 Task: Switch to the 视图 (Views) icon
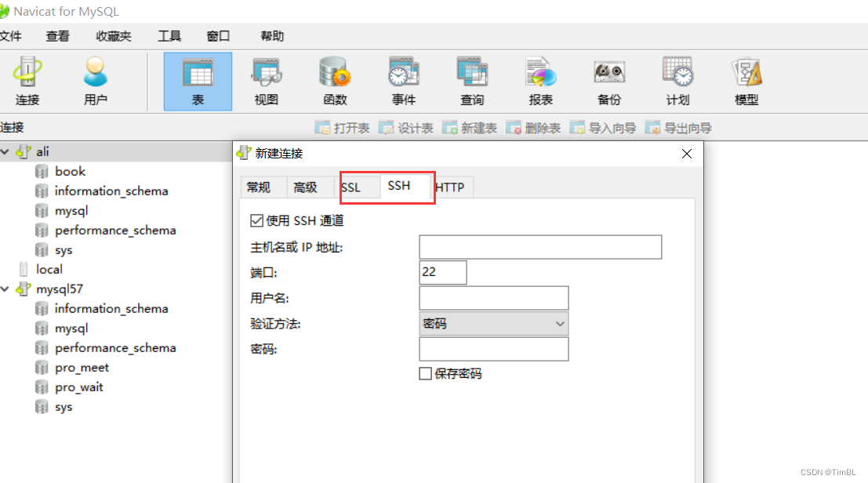[267, 78]
